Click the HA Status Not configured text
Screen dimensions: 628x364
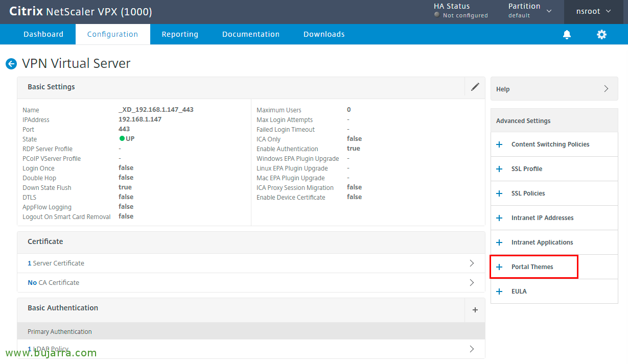(x=465, y=15)
